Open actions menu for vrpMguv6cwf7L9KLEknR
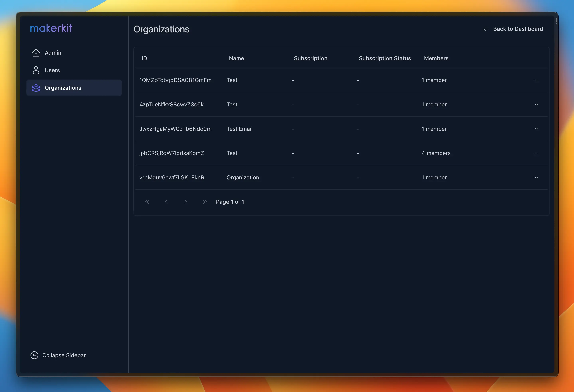This screenshot has height=392, width=574. [536, 177]
